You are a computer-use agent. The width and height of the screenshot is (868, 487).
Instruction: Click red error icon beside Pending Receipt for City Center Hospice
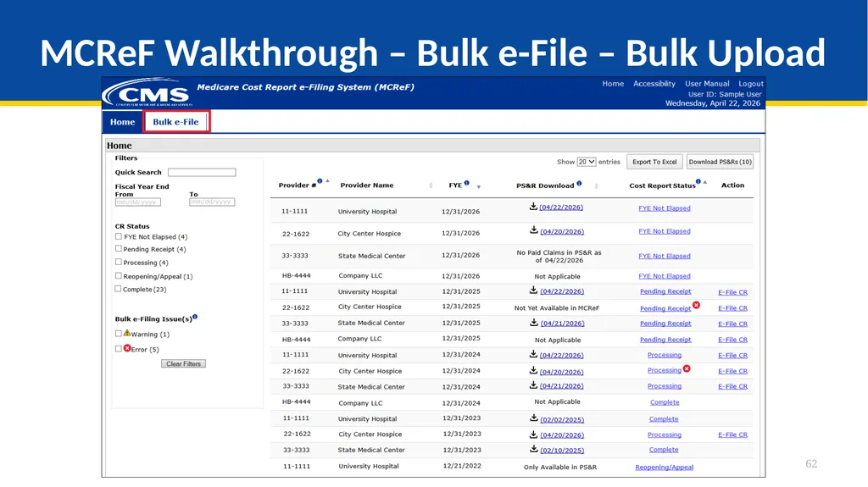pos(697,305)
